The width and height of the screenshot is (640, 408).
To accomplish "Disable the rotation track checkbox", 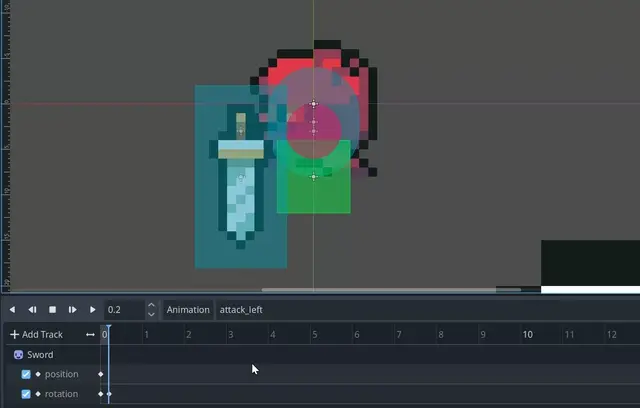I will (x=26, y=394).
